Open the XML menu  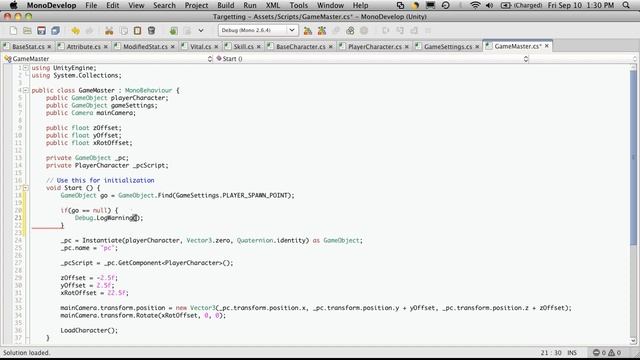[273, 5]
